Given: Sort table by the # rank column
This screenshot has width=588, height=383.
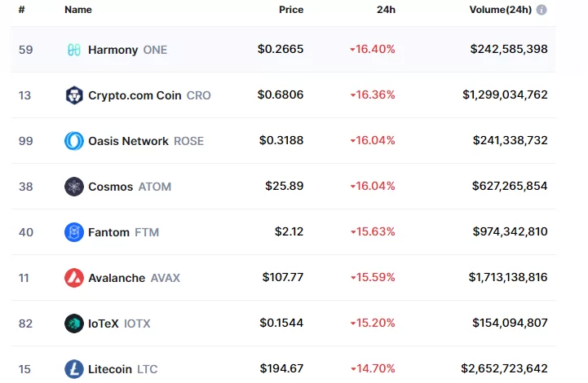Looking at the screenshot, I should pos(22,10).
